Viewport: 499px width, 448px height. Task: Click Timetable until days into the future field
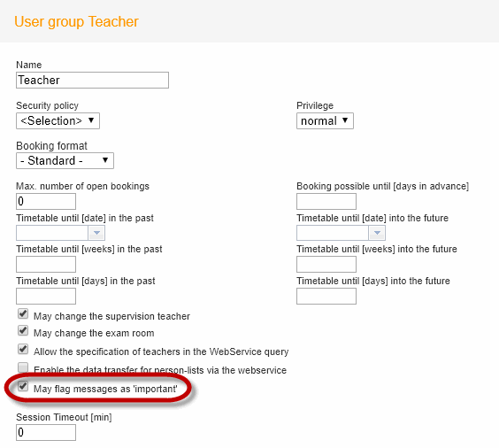pyautogui.click(x=326, y=296)
